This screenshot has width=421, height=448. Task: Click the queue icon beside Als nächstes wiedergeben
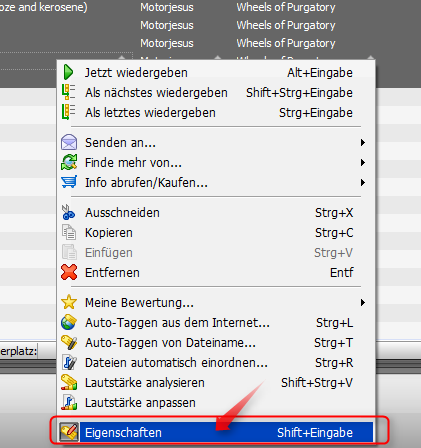pos(69,92)
